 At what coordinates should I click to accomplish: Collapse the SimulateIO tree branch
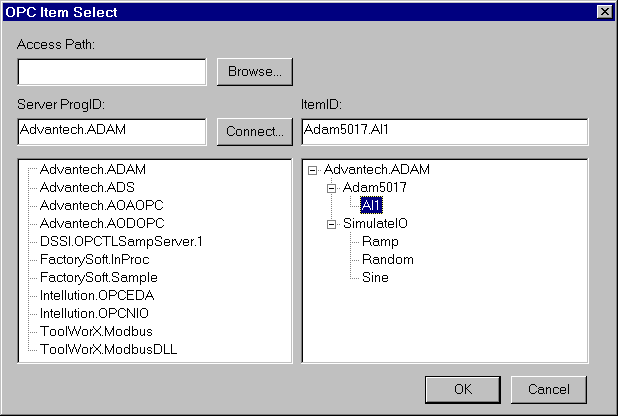pos(332,224)
